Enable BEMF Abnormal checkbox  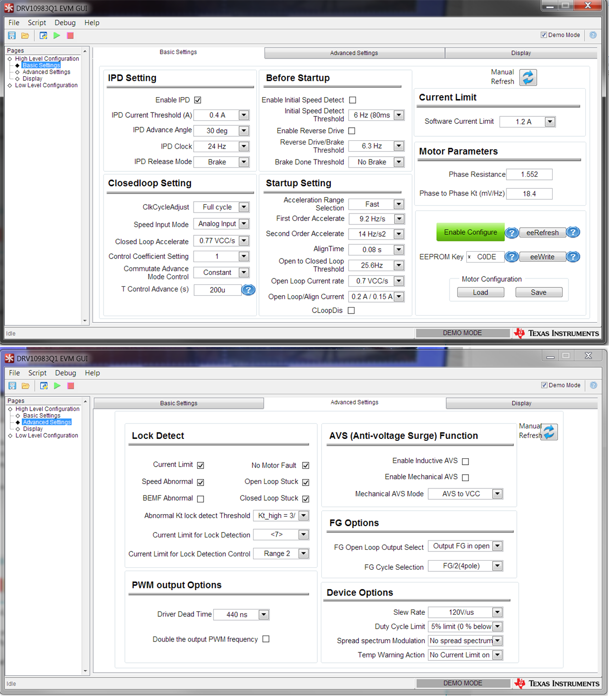[201, 499]
